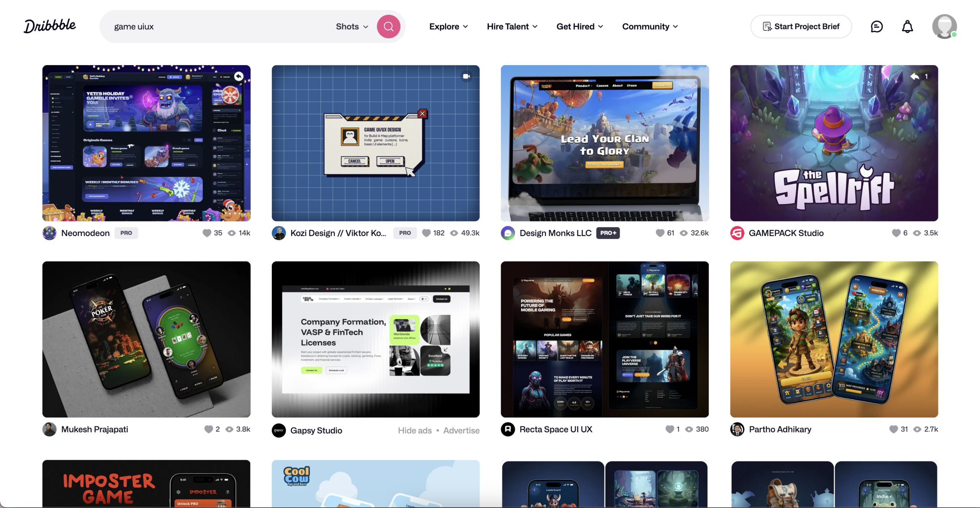Click the PRO badge next to Neomodeon

[126, 233]
